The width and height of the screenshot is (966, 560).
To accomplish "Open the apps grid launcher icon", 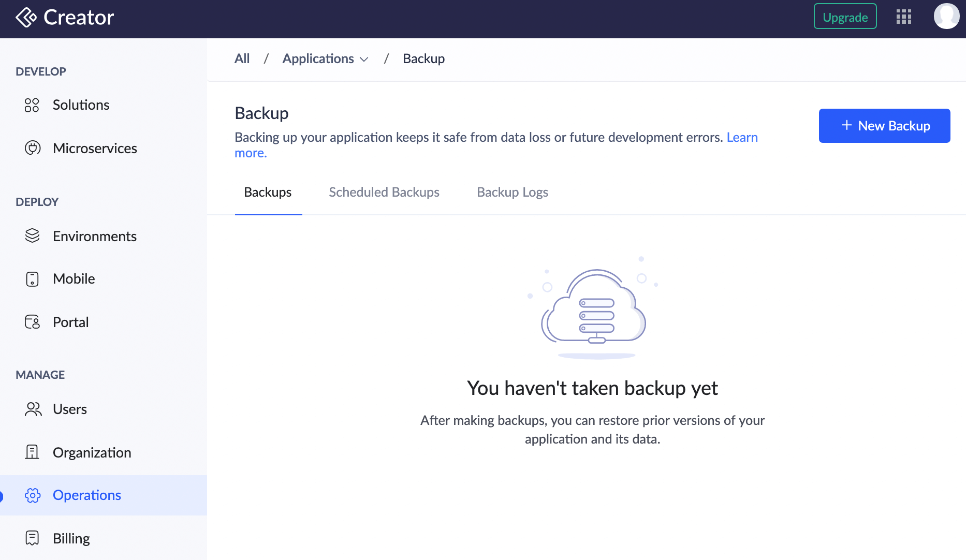I will [x=904, y=17].
